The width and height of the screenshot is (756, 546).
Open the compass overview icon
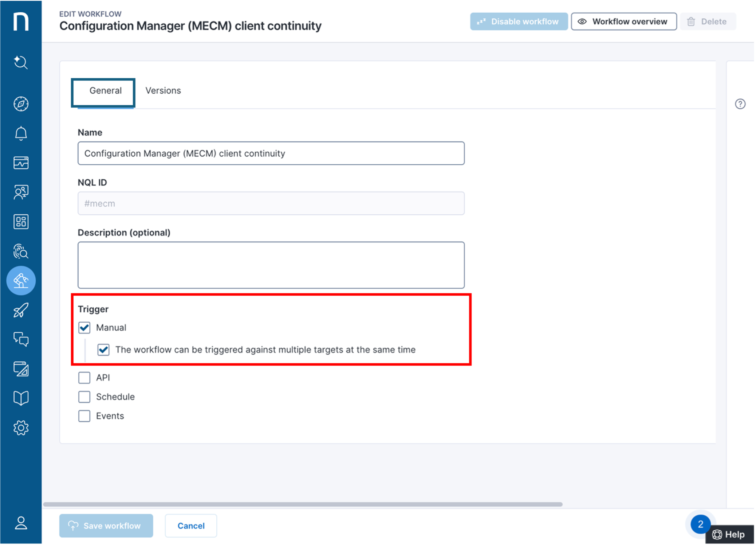pyautogui.click(x=21, y=104)
